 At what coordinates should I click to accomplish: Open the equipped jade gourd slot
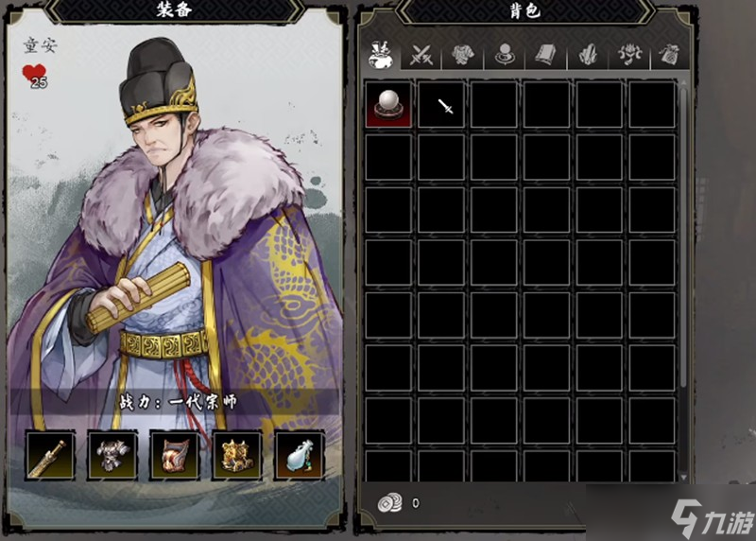[299, 456]
